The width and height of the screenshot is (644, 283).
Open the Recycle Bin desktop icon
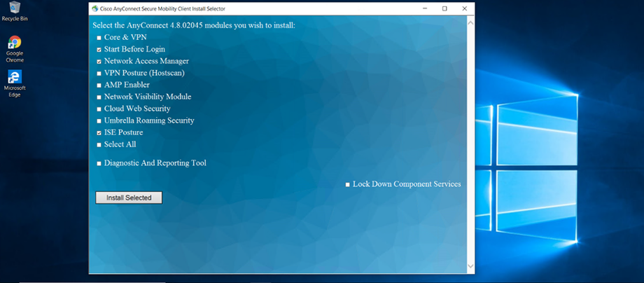click(15, 11)
